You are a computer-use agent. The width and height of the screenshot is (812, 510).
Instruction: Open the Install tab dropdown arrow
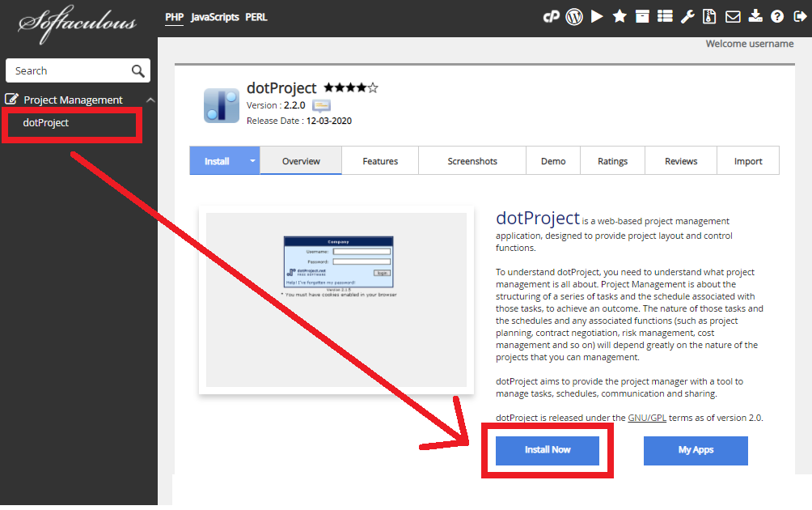tap(252, 161)
